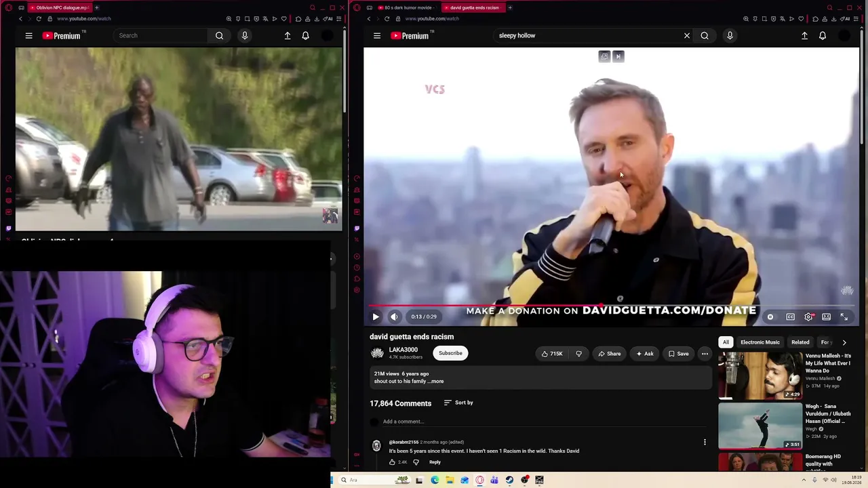This screenshot has width=868, height=488.
Task: Open the guide menu in right YouTube window
Action: click(377, 36)
